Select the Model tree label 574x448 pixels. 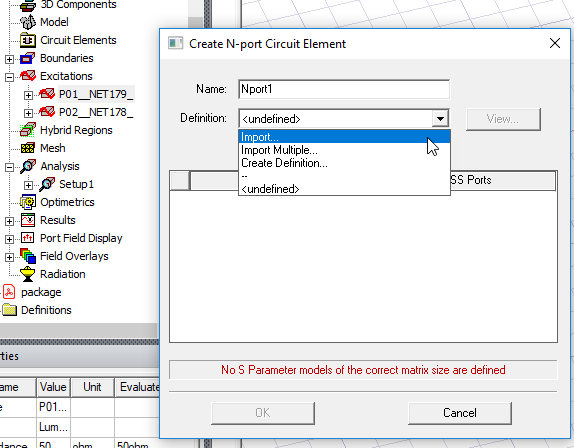pyautogui.click(x=54, y=22)
